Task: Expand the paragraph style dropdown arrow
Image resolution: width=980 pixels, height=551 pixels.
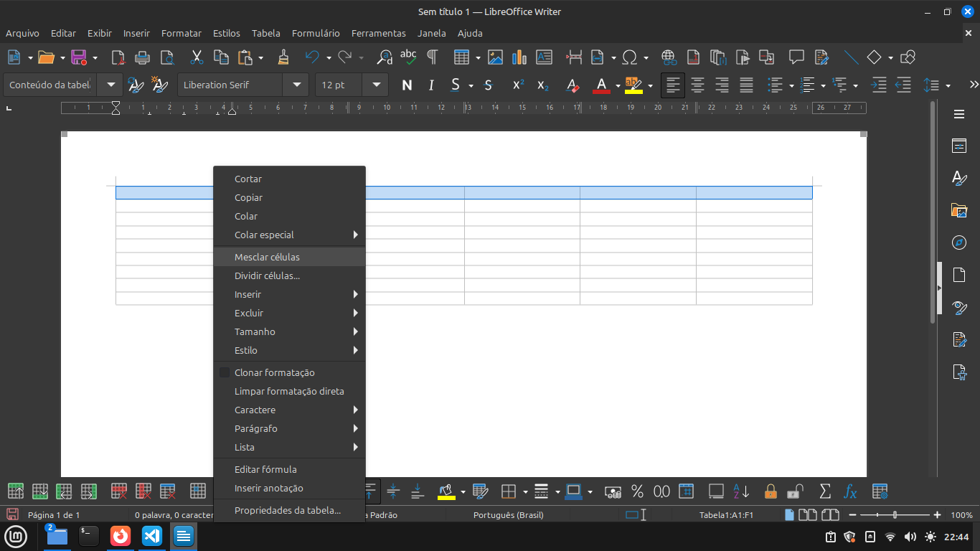Action: coord(110,85)
